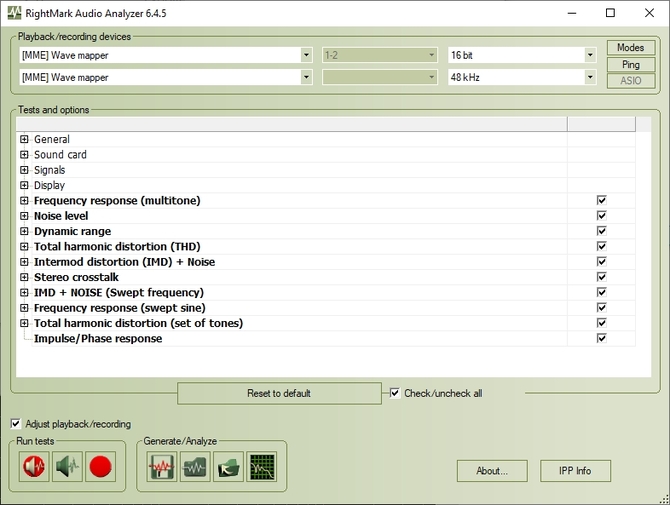This screenshot has width=670, height=505.
Task: Expand IMD + NOISE (Swept frequency) options
Action: (x=24, y=293)
